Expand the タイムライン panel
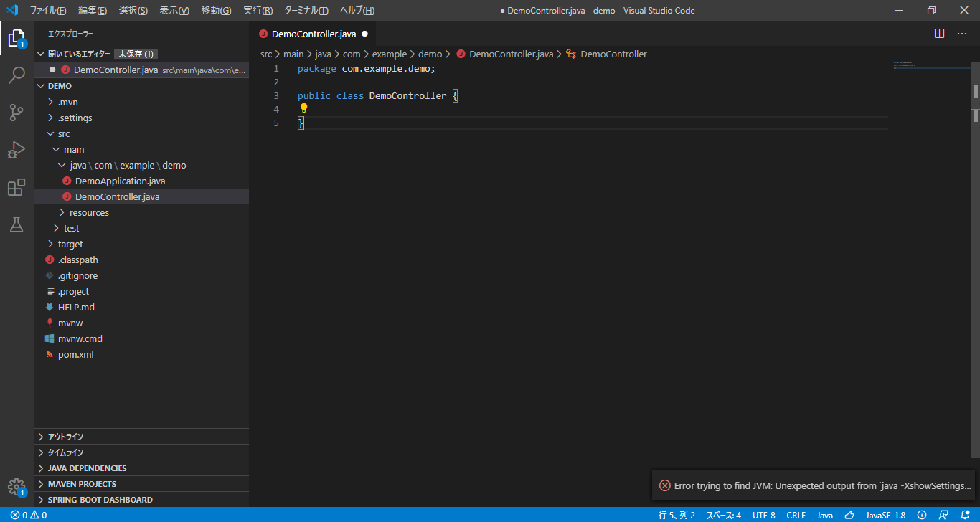The height and width of the screenshot is (522, 980). tap(141, 452)
